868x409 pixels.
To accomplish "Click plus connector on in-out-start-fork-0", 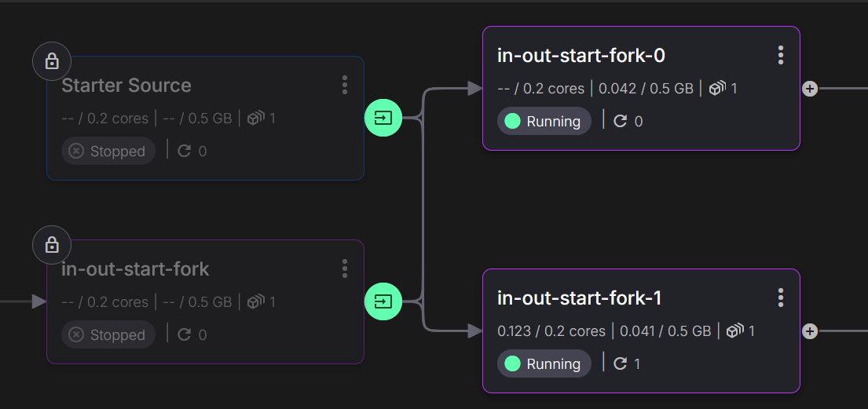I will [810, 89].
